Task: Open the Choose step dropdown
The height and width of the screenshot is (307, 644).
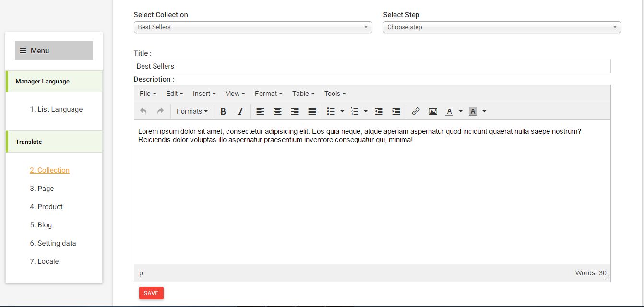Action: point(501,27)
